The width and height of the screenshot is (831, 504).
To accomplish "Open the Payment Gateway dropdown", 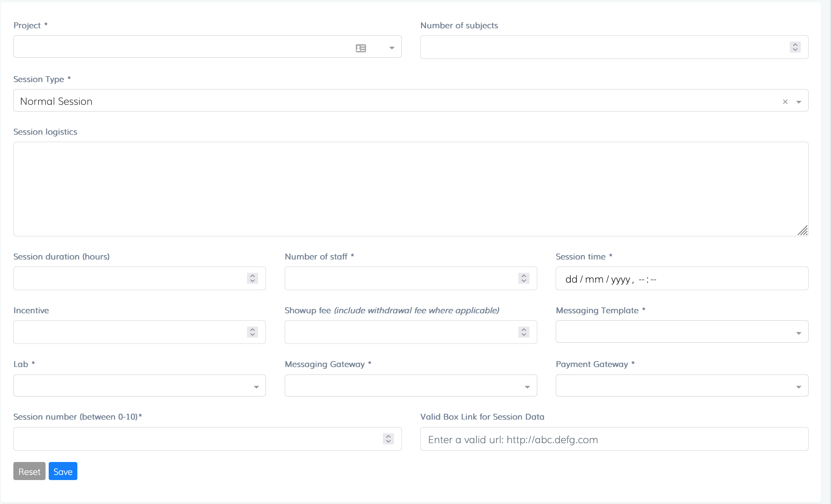I will (x=798, y=387).
